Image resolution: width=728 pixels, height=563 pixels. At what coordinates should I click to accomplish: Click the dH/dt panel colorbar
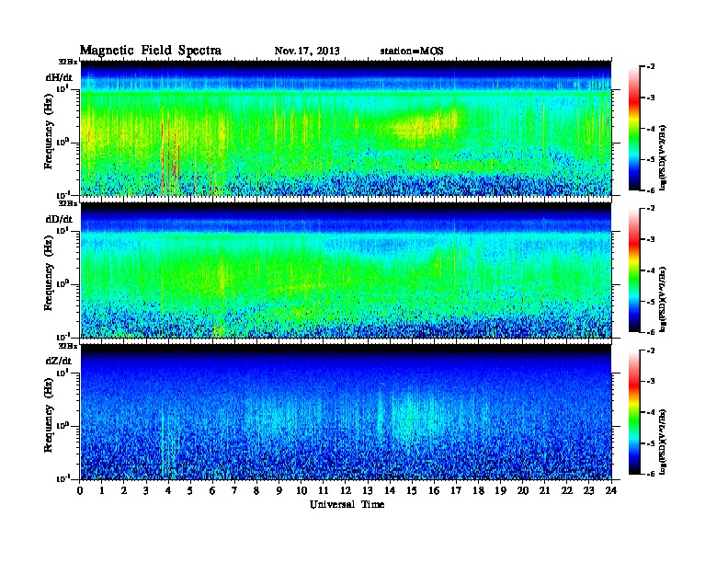click(634, 129)
